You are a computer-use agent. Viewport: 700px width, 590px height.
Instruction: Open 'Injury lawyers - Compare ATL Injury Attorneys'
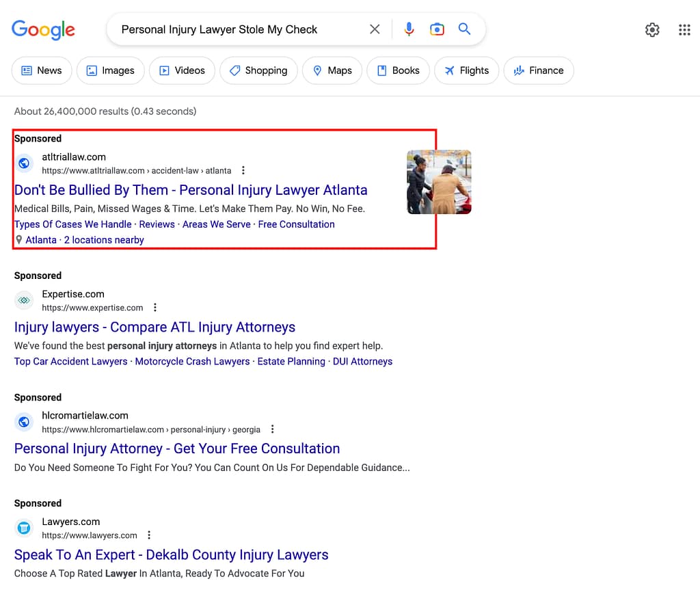point(154,327)
